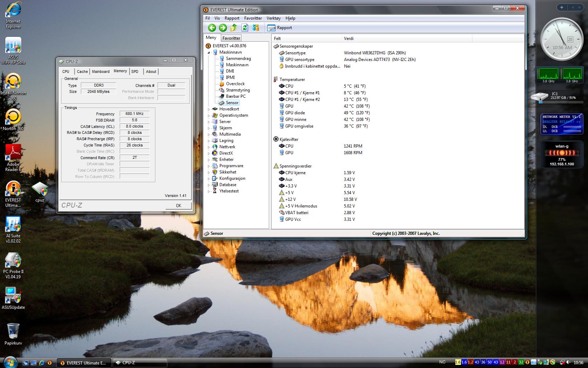Expand the Nettverk tree node

point(209,147)
